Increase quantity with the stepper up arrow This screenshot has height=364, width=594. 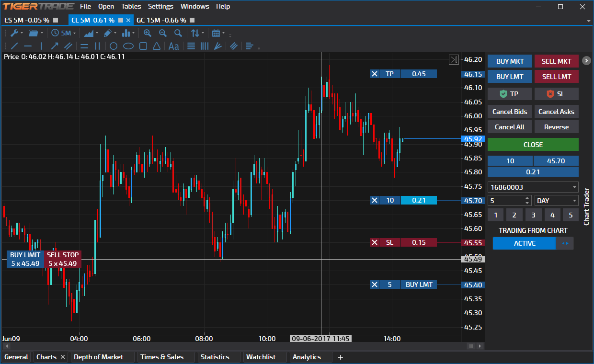coord(527,198)
